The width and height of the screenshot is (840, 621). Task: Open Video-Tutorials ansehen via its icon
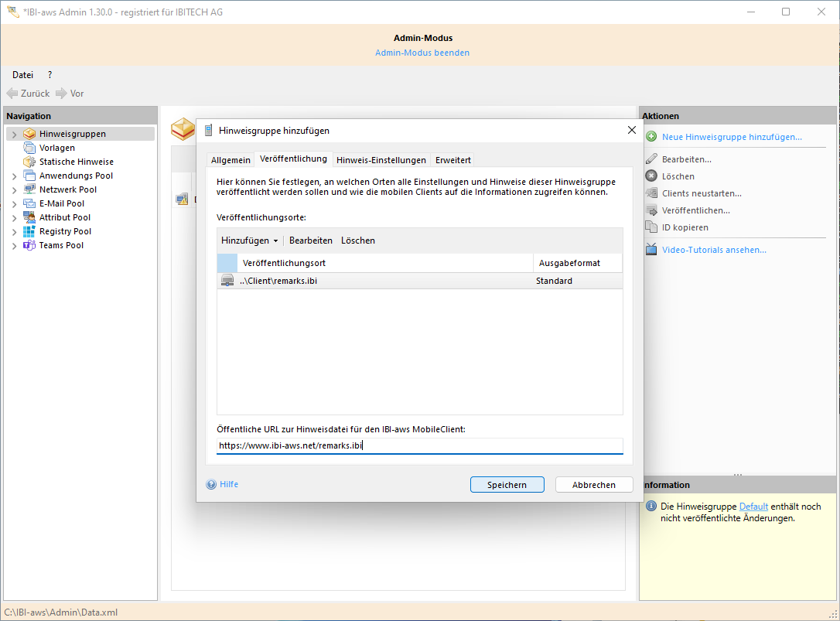click(652, 249)
